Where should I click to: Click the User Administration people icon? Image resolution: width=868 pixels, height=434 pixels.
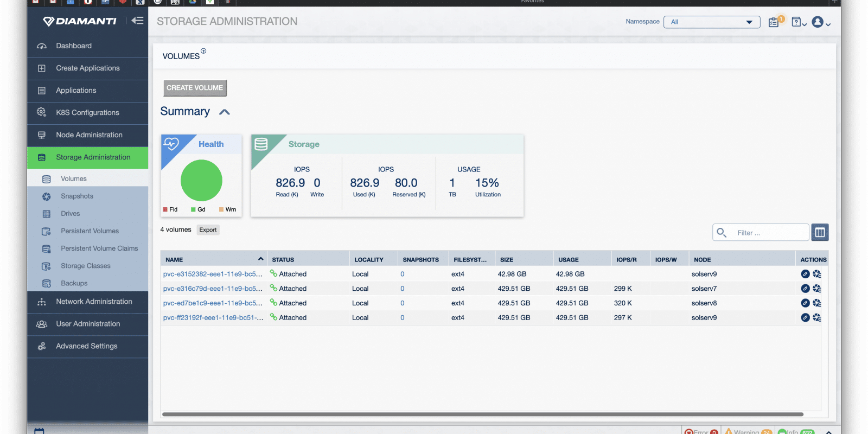42,324
